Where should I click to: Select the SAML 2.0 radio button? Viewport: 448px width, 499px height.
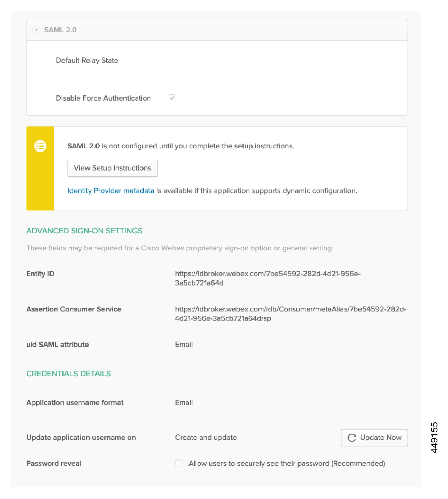36,30
